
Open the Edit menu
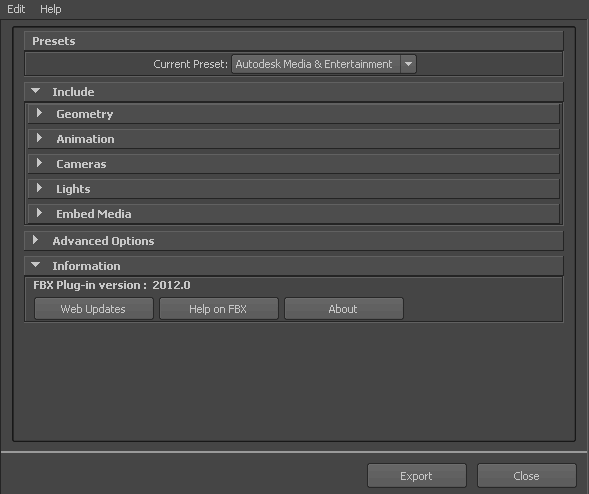16,9
